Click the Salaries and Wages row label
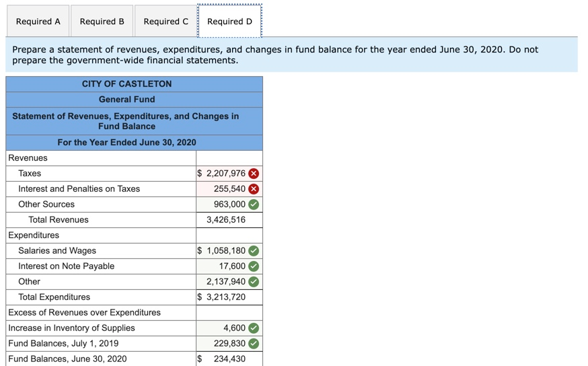 pos(57,251)
